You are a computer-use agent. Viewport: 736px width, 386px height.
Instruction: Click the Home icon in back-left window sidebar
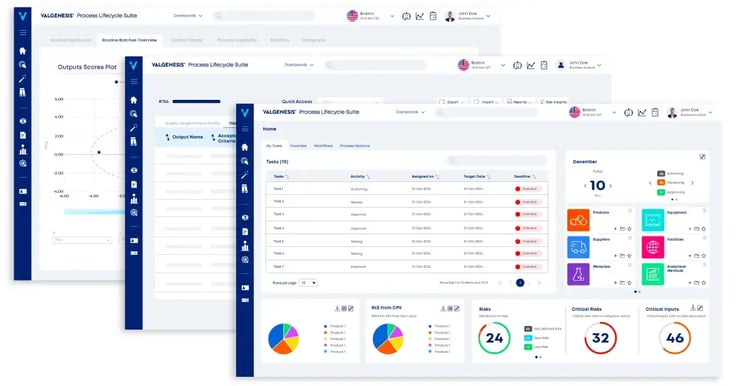22,51
